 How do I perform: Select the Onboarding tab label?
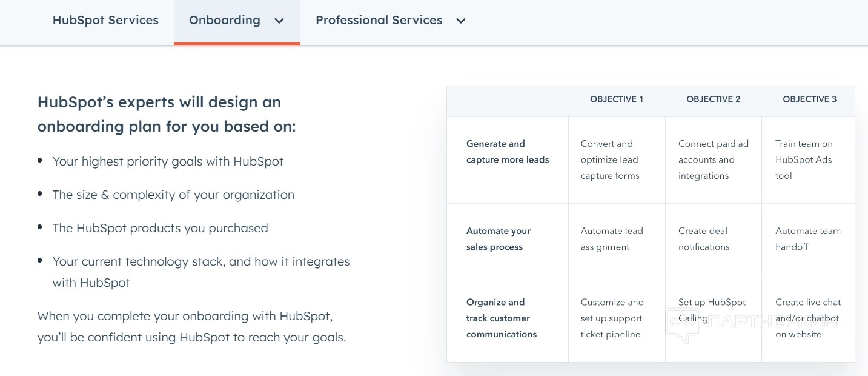[x=224, y=20]
